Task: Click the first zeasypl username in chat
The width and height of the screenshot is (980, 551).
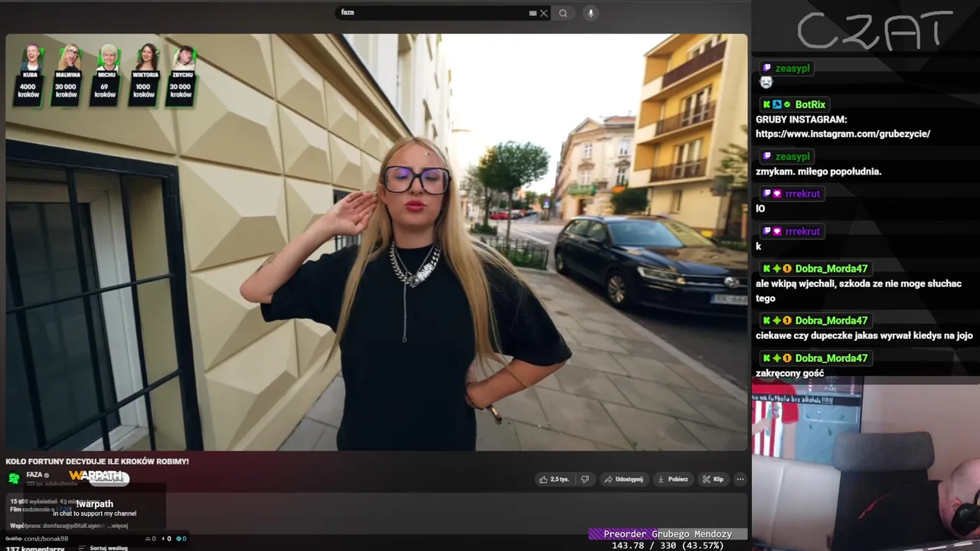Action: pos(792,68)
